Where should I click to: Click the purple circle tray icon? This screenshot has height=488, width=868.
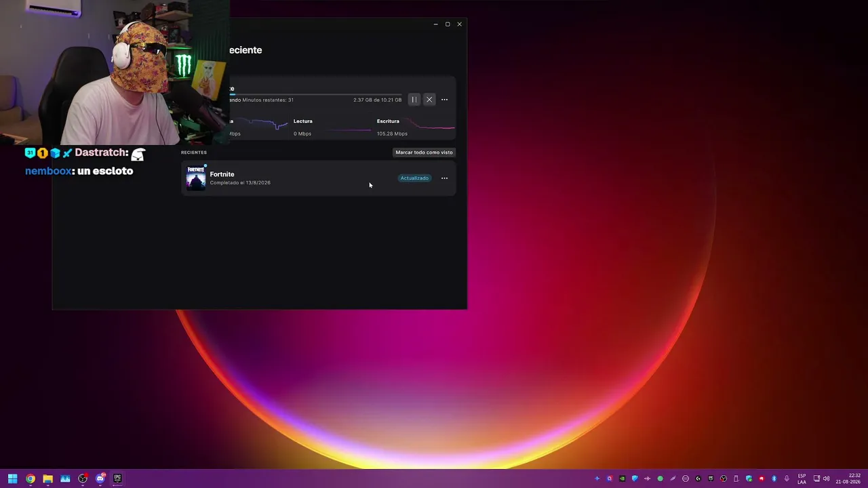click(x=609, y=479)
